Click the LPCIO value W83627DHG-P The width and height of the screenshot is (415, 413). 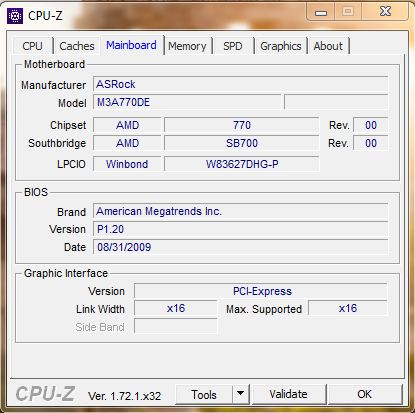[x=242, y=164]
